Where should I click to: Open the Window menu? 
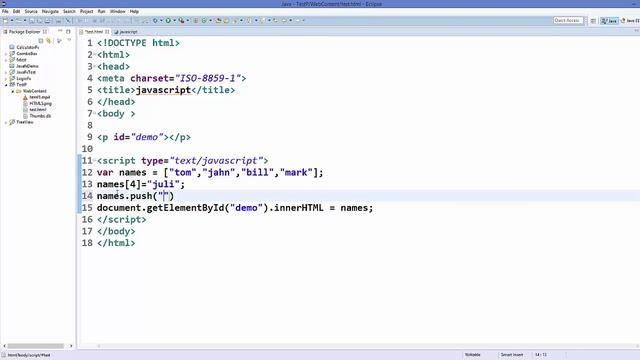click(118, 11)
